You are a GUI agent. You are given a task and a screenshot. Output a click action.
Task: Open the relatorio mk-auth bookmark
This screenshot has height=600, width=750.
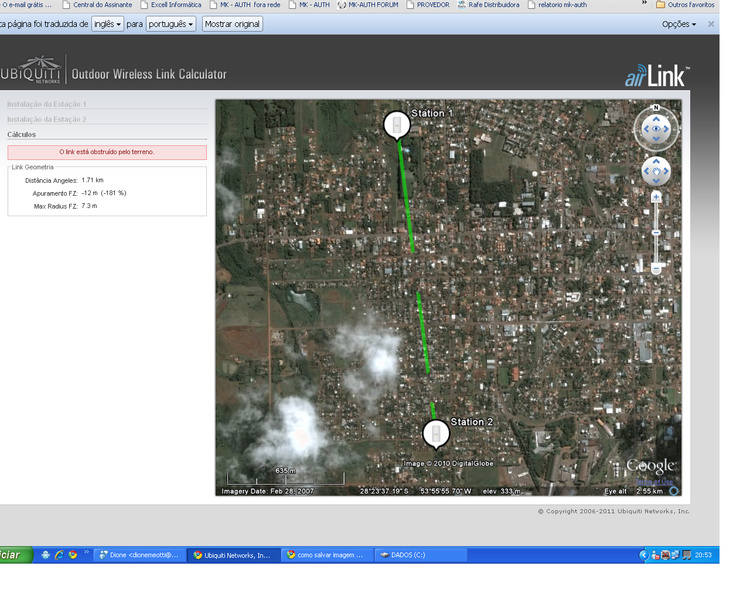pos(557,5)
